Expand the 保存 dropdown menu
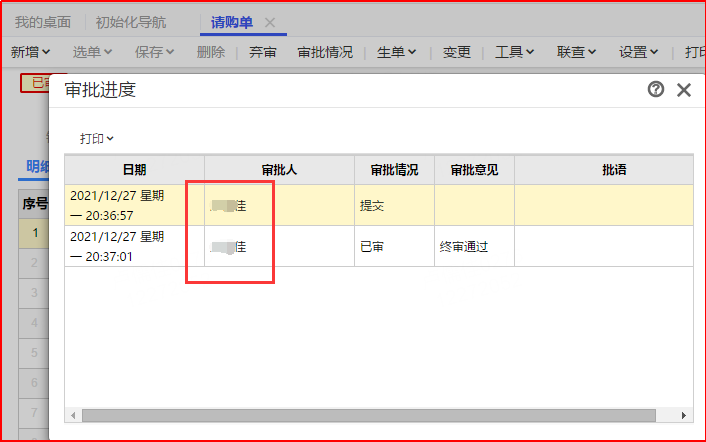This screenshot has width=706, height=442. tap(154, 52)
